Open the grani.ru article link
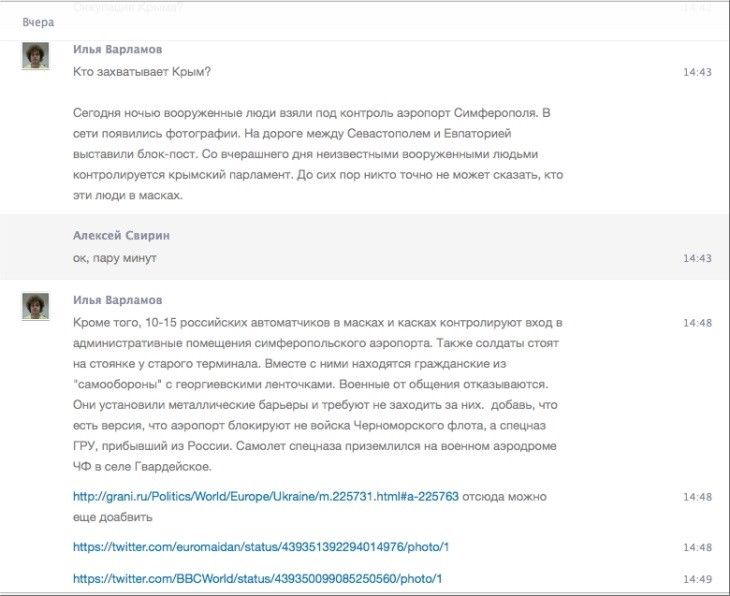This screenshot has width=730, height=596. pyautogui.click(x=265, y=497)
